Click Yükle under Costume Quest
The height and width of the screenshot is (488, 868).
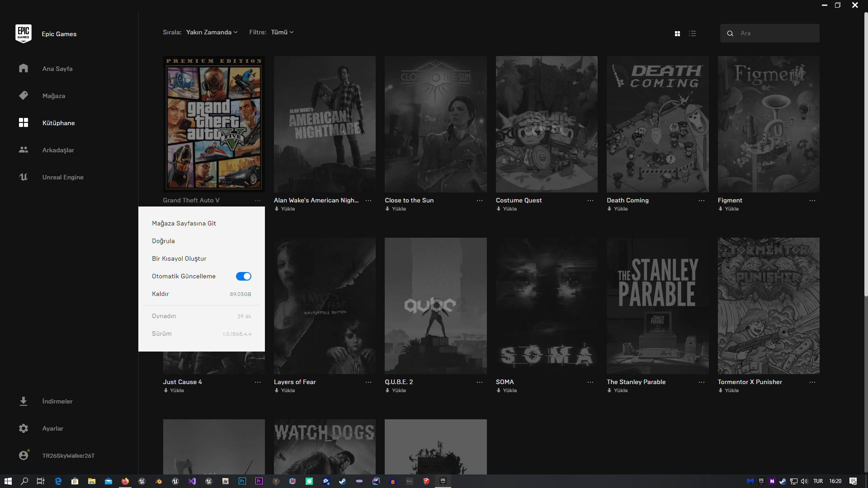pos(506,209)
